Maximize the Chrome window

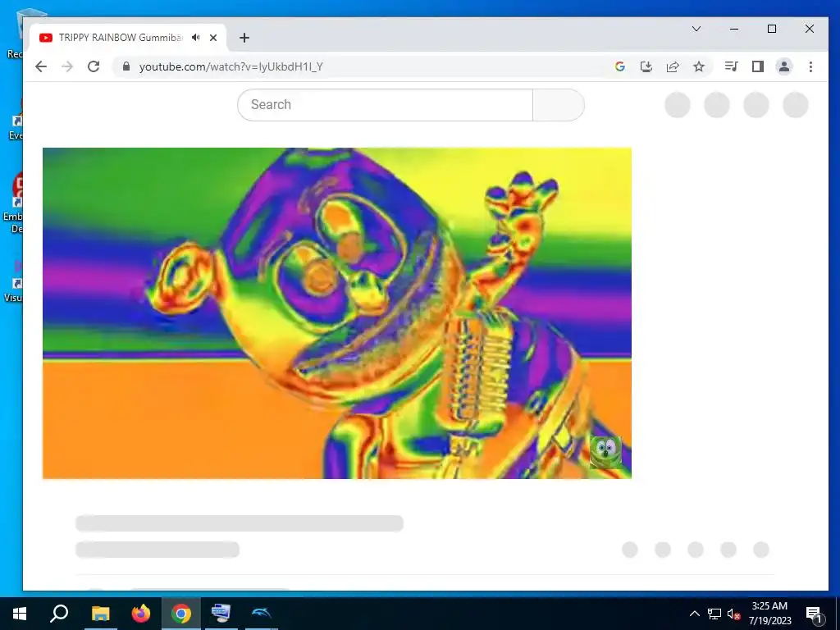[772, 29]
